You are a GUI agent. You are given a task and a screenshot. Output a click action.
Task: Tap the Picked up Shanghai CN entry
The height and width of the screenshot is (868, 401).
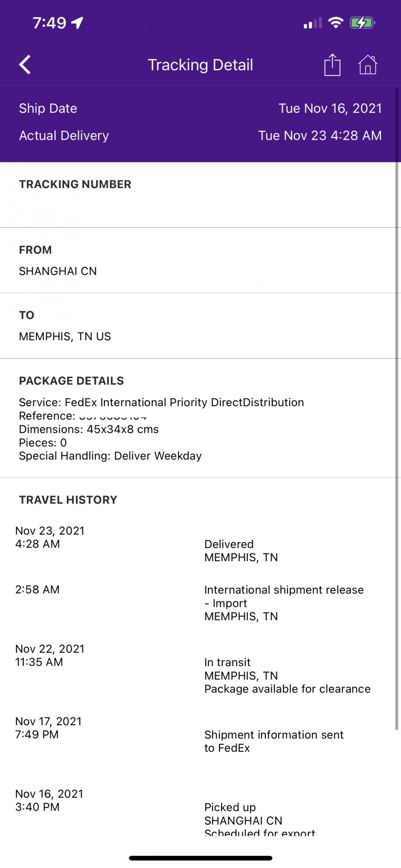click(199, 814)
